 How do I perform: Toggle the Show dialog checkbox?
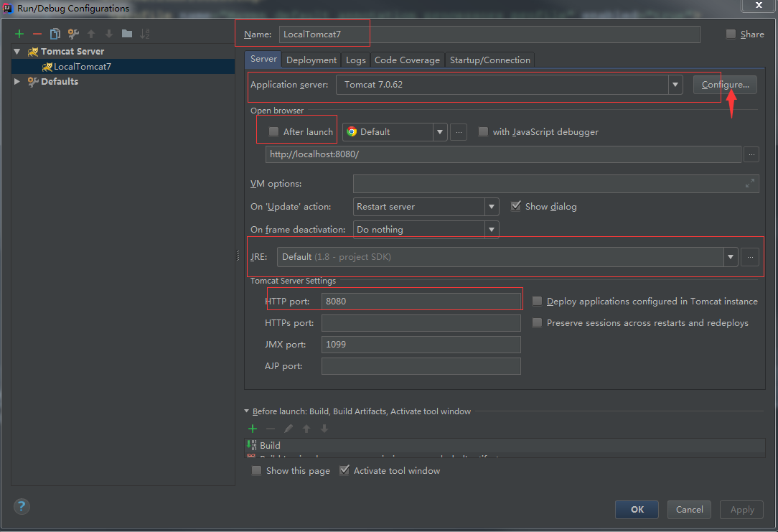tap(515, 206)
